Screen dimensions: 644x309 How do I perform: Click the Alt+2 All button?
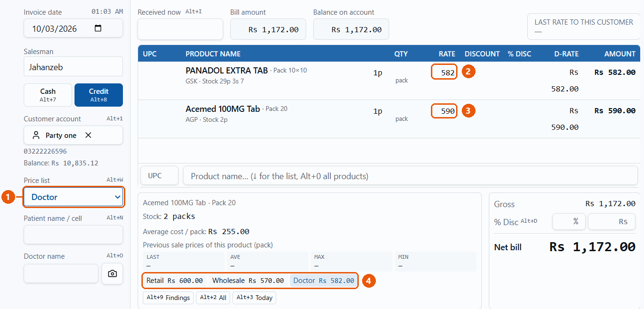tap(213, 298)
